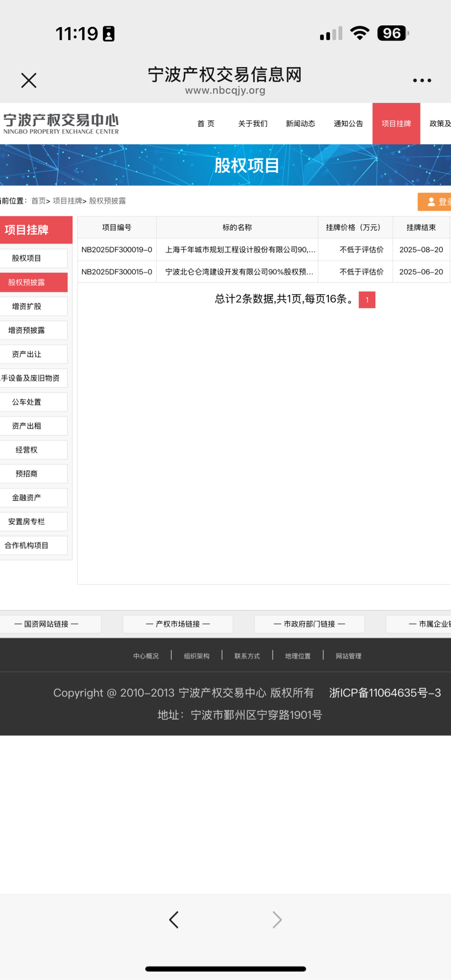451x980 pixels.
Task: Select 增资预披露 in the sidebar
Action: pos(33,331)
